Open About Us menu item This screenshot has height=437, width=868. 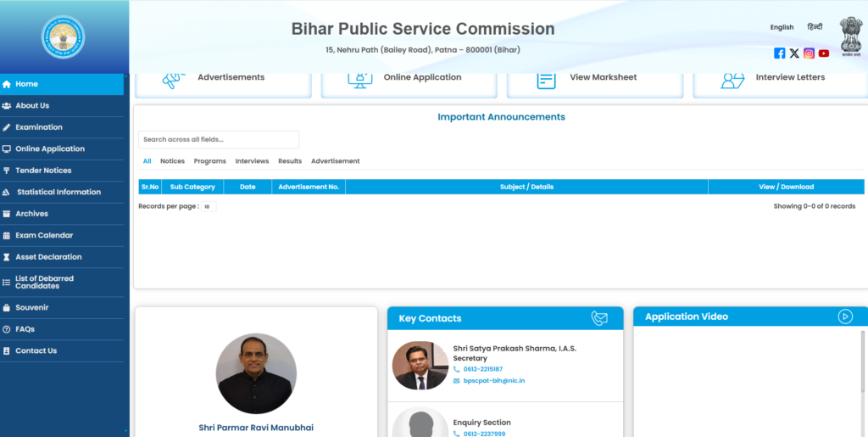coord(62,105)
